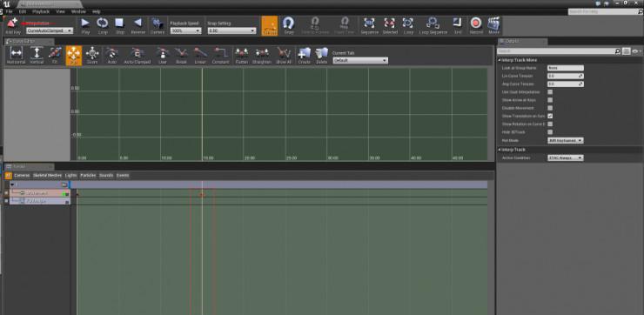Collapse the Interp Track Move section
Screen dimensions: 644x315
pyautogui.click(x=500, y=60)
